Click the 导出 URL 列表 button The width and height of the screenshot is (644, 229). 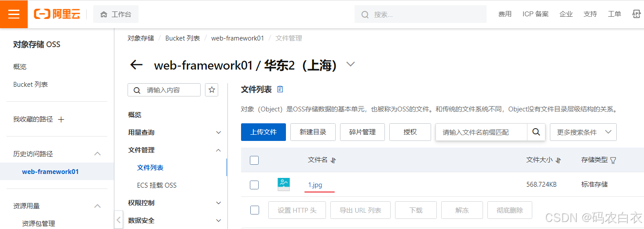(360, 210)
